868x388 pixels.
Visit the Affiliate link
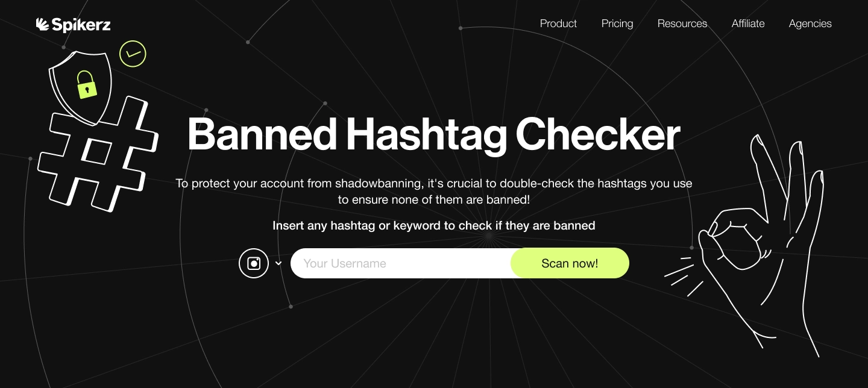748,23
